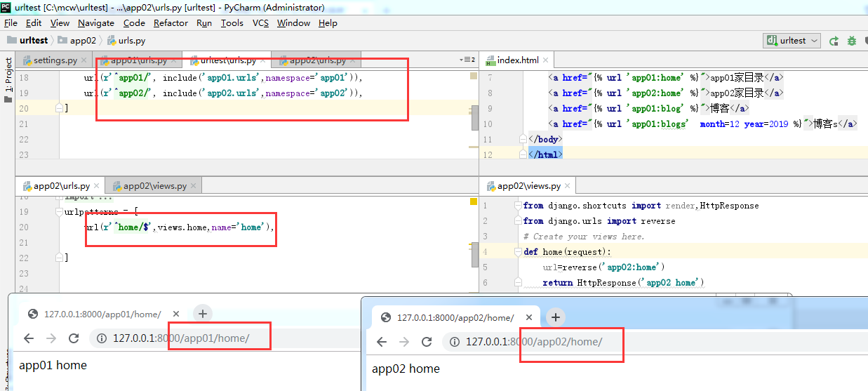Go back in the app02 browser window
This screenshot has height=391, width=868.
pyautogui.click(x=382, y=342)
